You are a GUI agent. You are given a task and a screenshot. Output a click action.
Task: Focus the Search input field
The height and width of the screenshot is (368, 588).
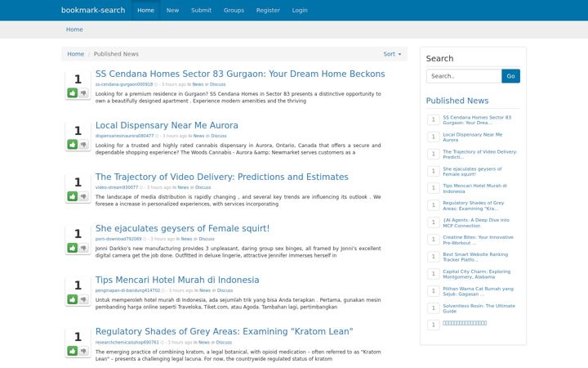(464, 76)
